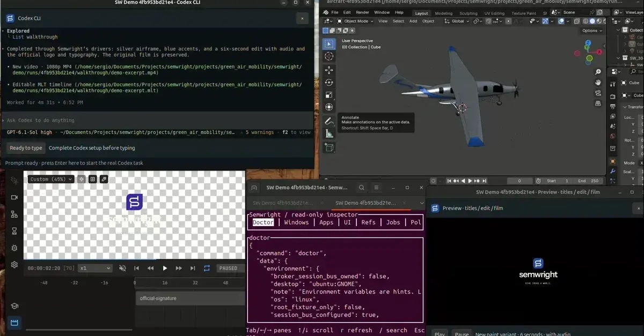Viewport: 644px width, 336px height.
Task: Select the Blender Select Box tool
Action: click(329, 44)
